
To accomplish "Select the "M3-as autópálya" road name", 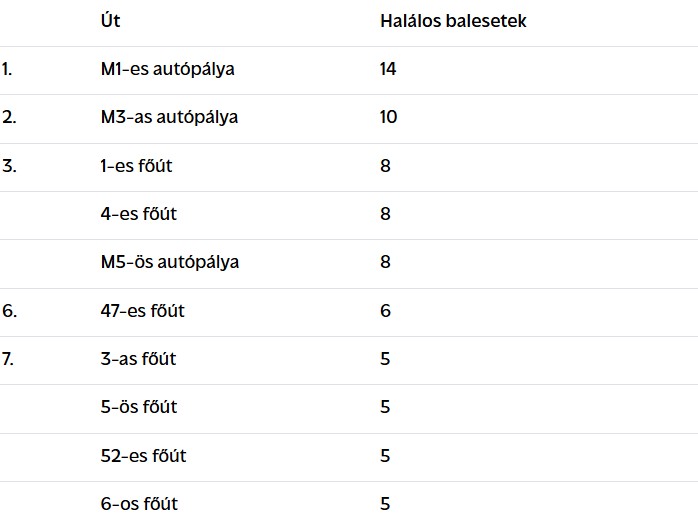I will [169, 117].
